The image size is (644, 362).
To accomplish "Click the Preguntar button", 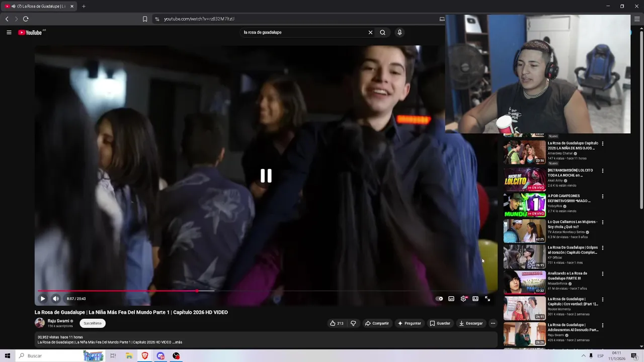I will click(x=409, y=323).
